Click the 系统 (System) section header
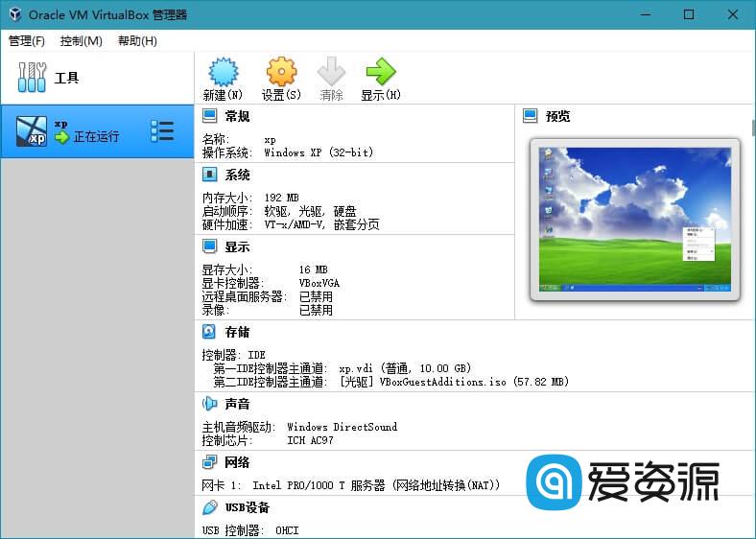756x539 pixels. (237, 176)
